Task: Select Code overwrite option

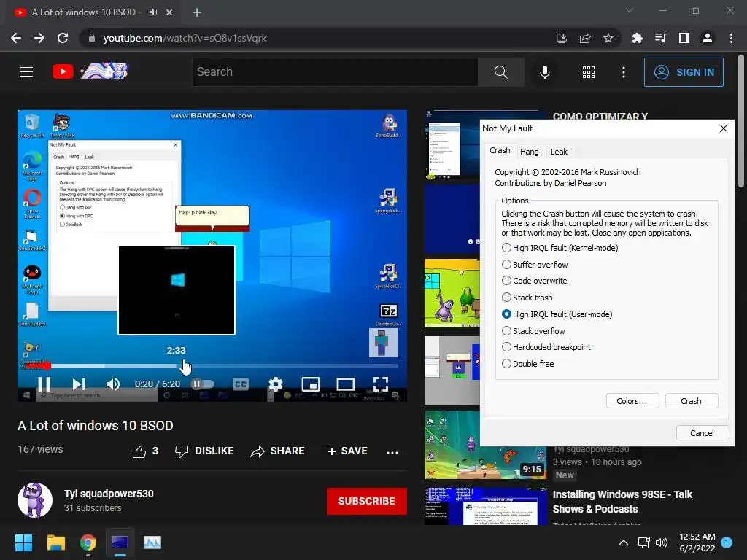Action: [x=535, y=281]
